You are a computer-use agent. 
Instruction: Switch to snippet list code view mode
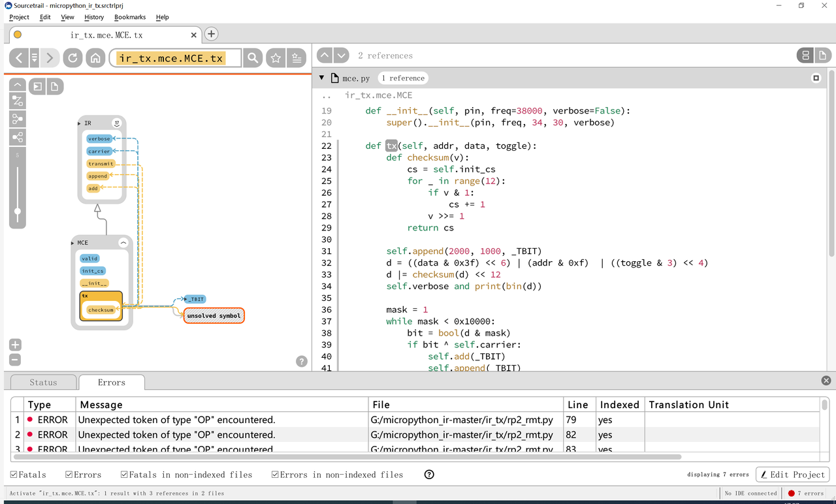click(x=806, y=55)
